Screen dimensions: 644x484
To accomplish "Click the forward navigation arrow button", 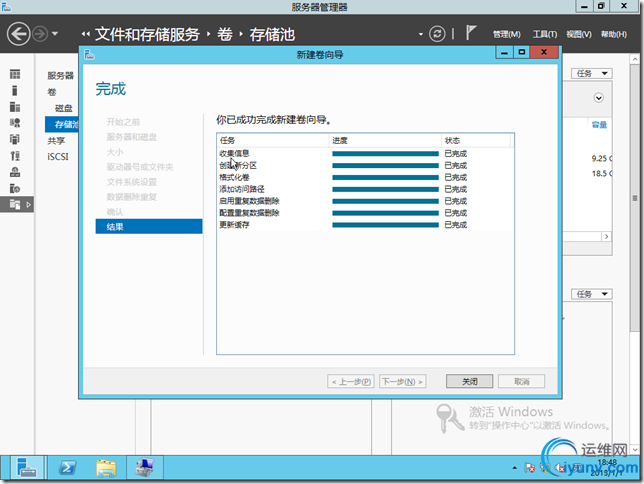I will pos(40,34).
